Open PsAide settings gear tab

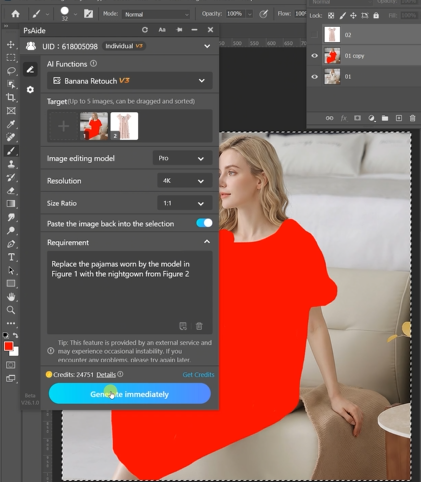pyautogui.click(x=30, y=90)
